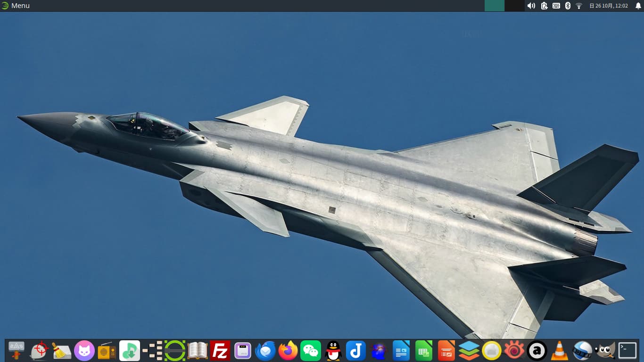The width and height of the screenshot is (644, 362).
Task: Open the volume control speaker icon
Action: coord(531,6)
